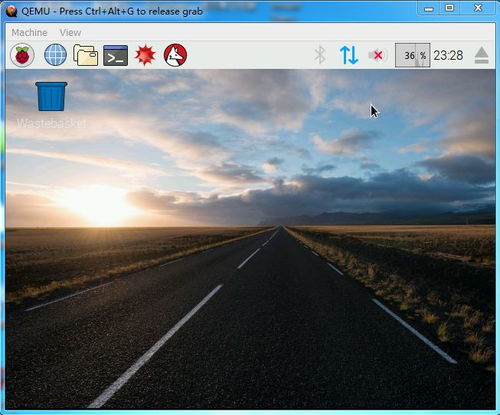Open the file manager folders icon
The image size is (500, 415).
(x=85, y=55)
